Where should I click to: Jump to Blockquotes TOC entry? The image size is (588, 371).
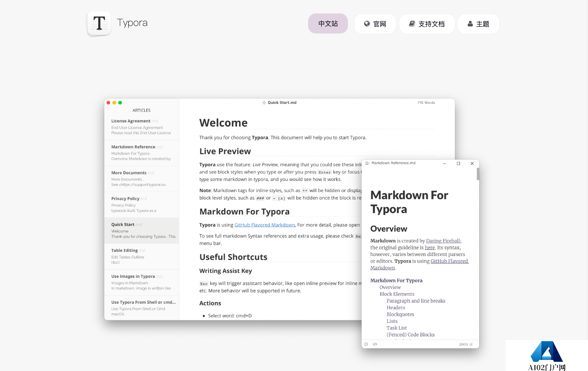point(400,315)
